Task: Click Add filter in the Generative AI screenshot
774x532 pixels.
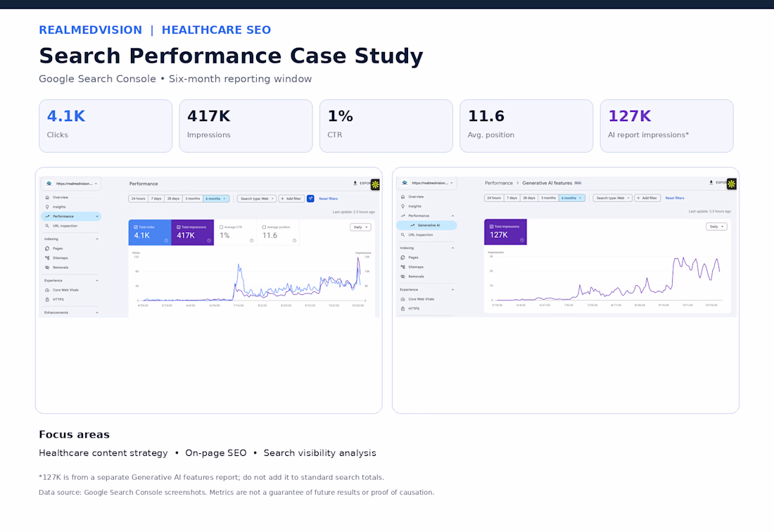Action: point(647,198)
